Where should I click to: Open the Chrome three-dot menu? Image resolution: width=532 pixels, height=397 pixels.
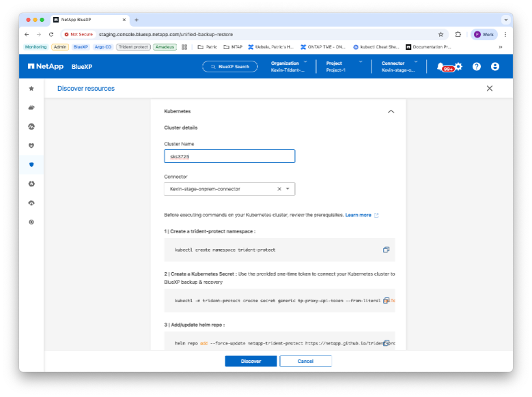505,34
